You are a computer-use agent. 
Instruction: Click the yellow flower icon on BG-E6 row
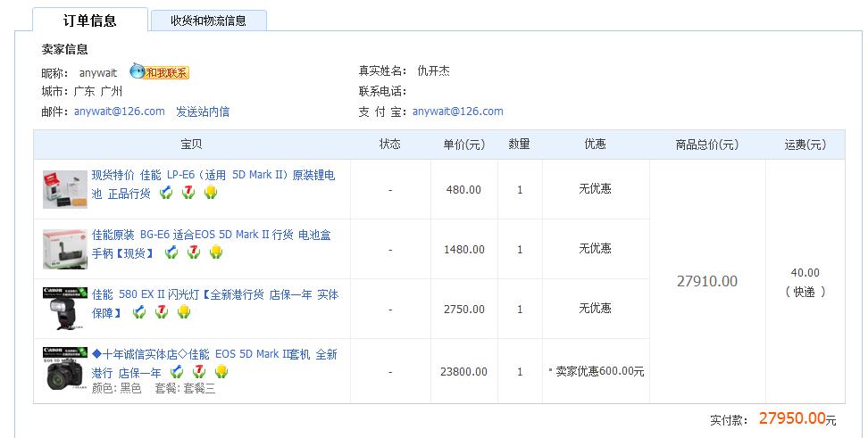point(216,252)
